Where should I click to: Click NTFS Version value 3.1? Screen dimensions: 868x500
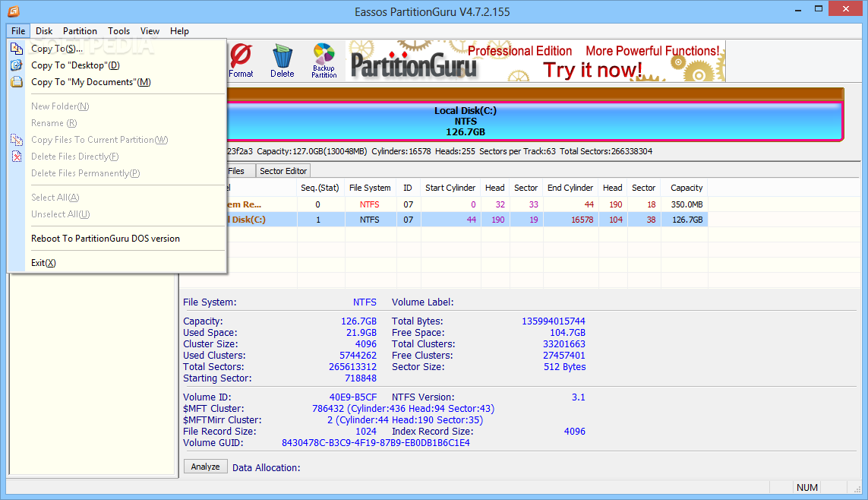pyautogui.click(x=578, y=397)
